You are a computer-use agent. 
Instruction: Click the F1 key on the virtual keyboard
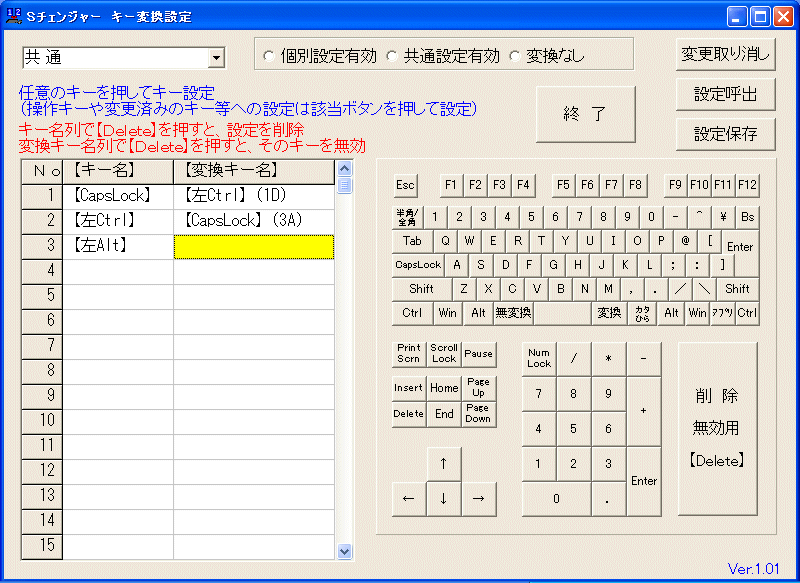(x=451, y=185)
